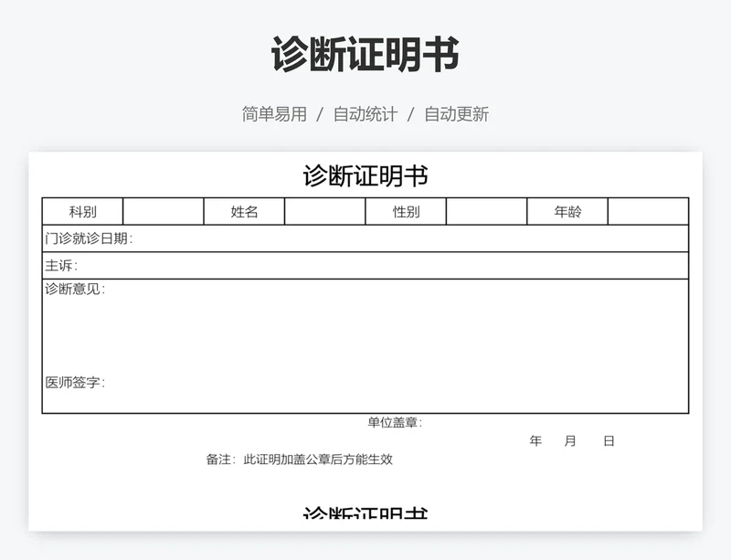Image resolution: width=731 pixels, height=560 pixels.
Task: Select the 姓名 label cell
Action: [x=244, y=212]
